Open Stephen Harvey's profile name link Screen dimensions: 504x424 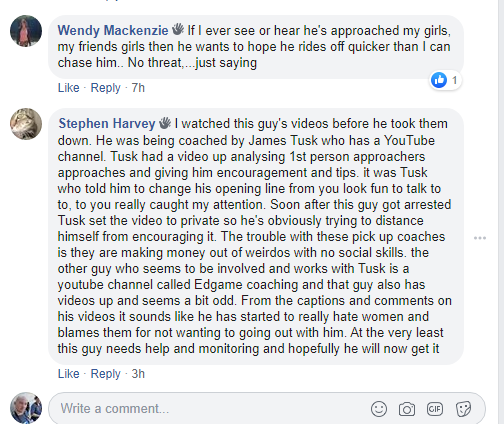point(107,124)
